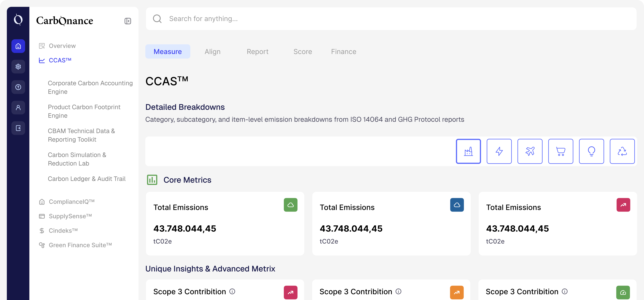Open the Finance tab
The width and height of the screenshot is (644, 300).
(344, 52)
